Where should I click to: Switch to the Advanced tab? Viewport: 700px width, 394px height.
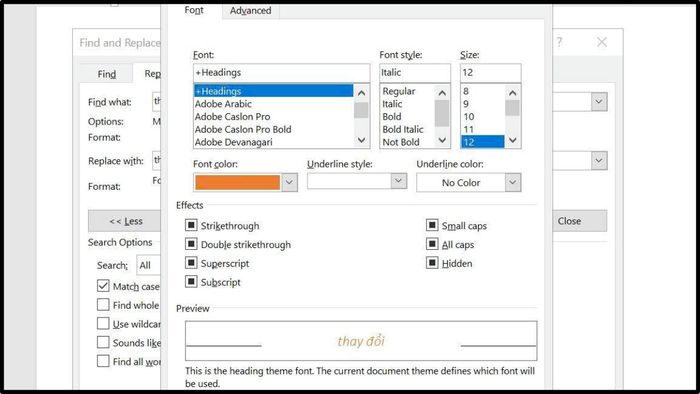[250, 10]
